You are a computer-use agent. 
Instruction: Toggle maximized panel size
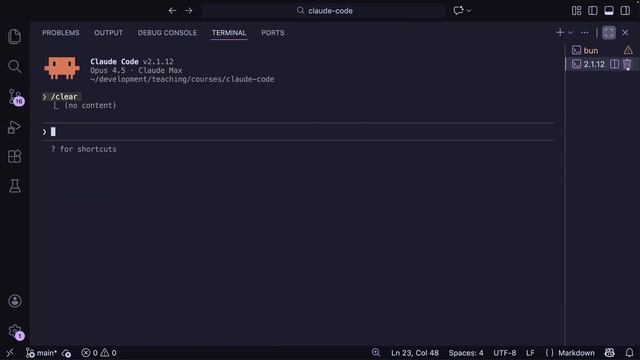[x=609, y=33]
